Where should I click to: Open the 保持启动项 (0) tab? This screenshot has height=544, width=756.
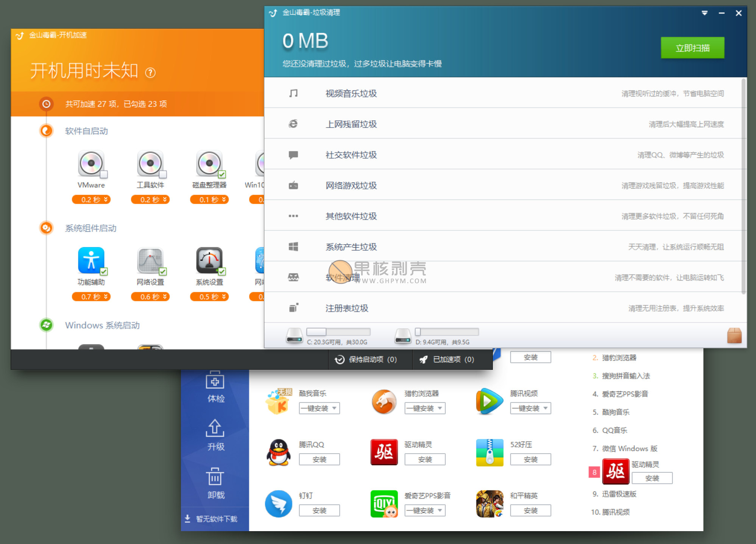pos(370,359)
